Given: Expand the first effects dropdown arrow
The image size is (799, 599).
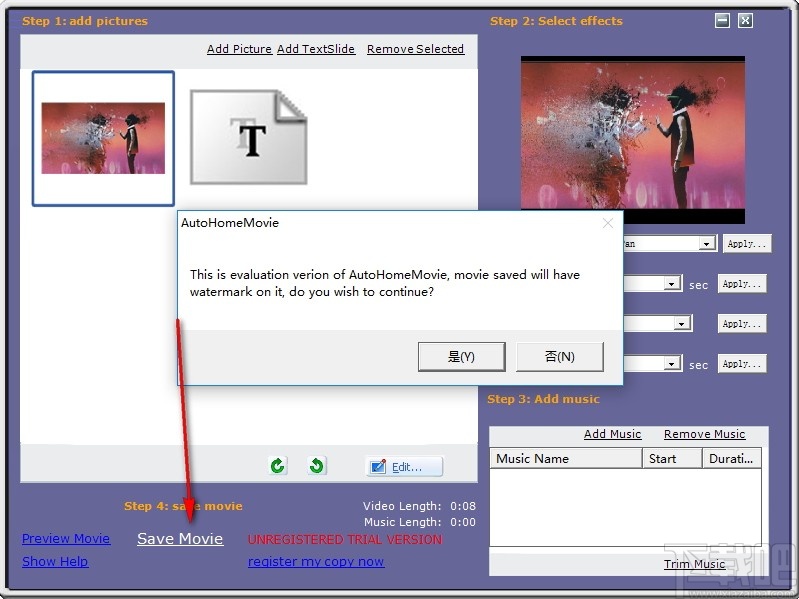Looking at the screenshot, I should point(706,244).
